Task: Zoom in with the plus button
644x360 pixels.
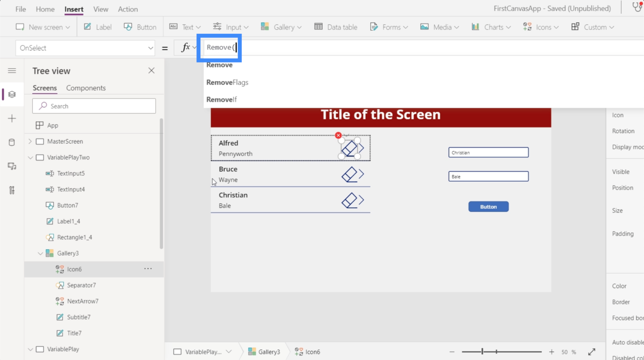Action: 552,352
